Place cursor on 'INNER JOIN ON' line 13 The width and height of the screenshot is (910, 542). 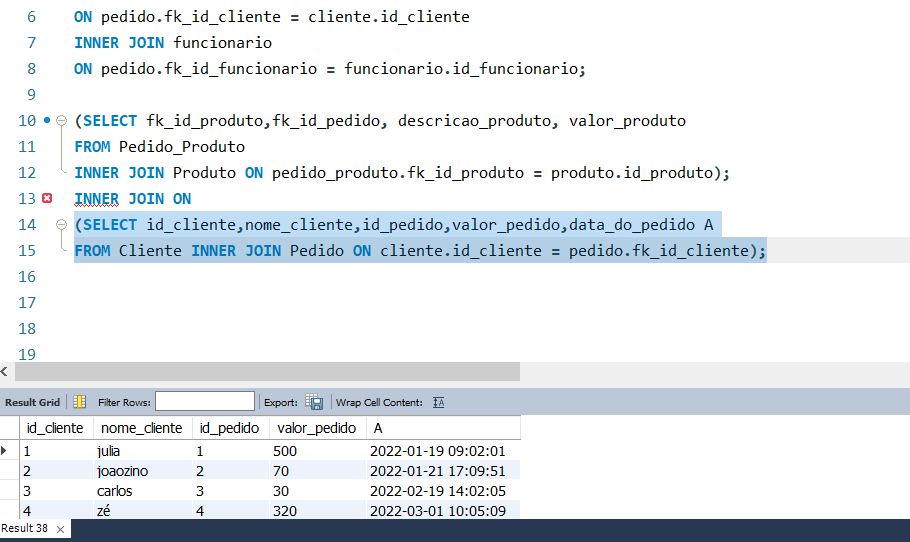(x=132, y=198)
